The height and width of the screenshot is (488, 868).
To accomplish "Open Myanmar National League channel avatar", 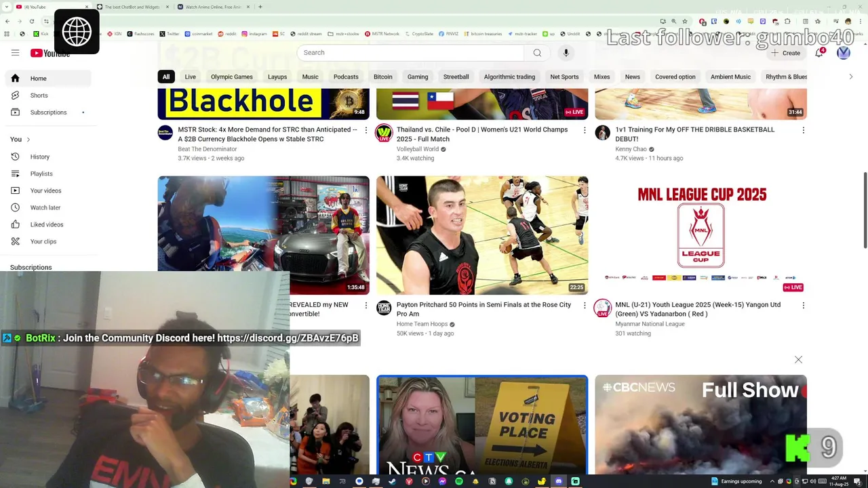I will [x=603, y=308].
